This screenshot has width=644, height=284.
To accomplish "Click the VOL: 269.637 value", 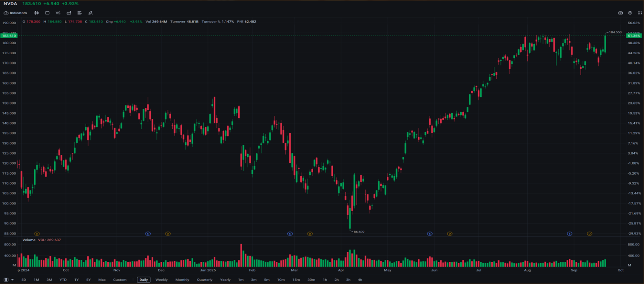I will [50, 240].
